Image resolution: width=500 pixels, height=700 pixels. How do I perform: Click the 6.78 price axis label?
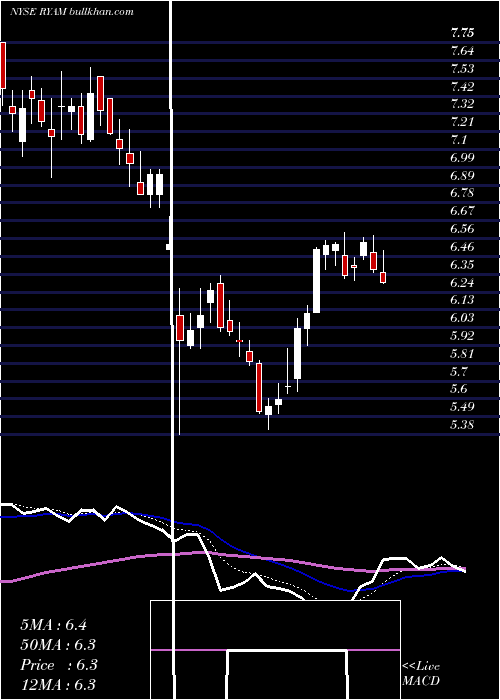pos(462,193)
